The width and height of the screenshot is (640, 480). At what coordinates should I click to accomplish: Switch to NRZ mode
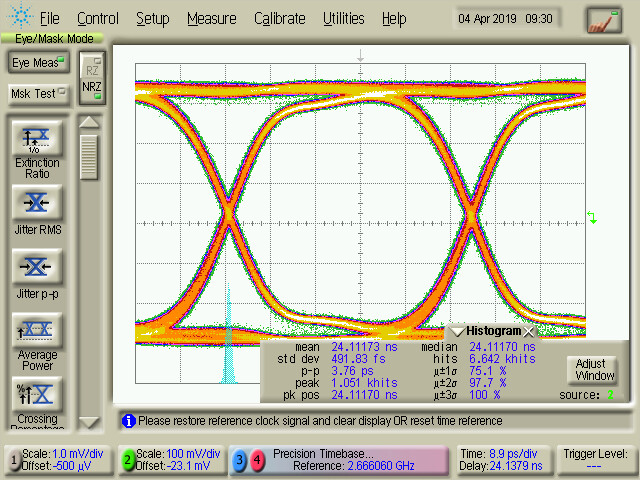coord(92,89)
